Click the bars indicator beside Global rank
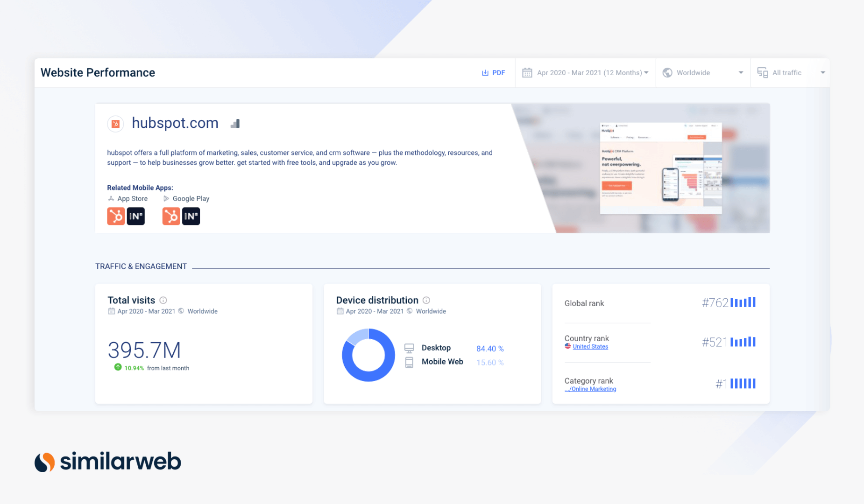 tap(743, 302)
